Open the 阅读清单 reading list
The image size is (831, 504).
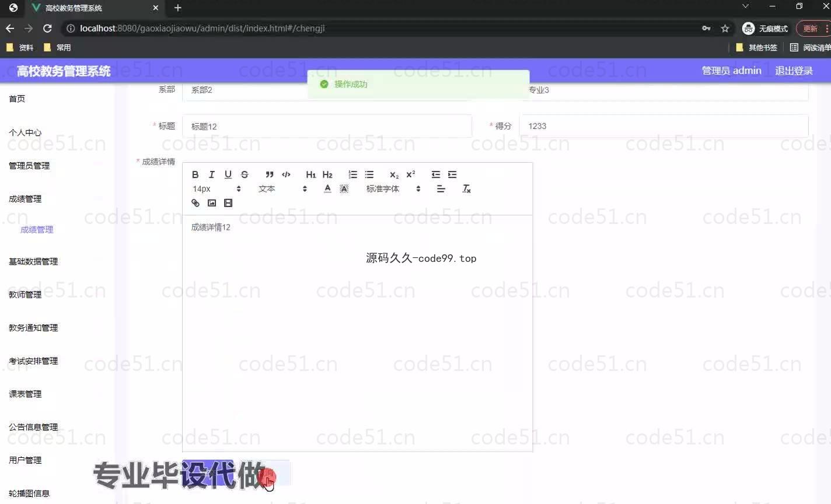810,47
